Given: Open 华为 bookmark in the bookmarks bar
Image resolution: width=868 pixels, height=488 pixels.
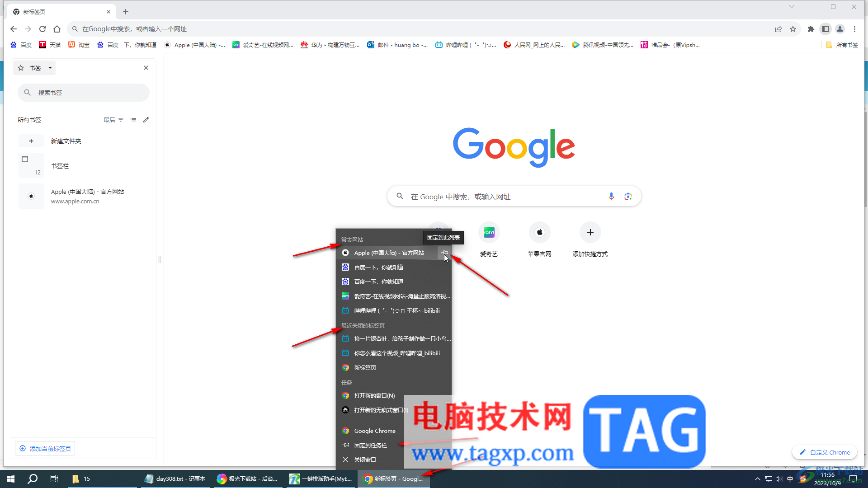Looking at the screenshot, I should click(x=330, y=45).
